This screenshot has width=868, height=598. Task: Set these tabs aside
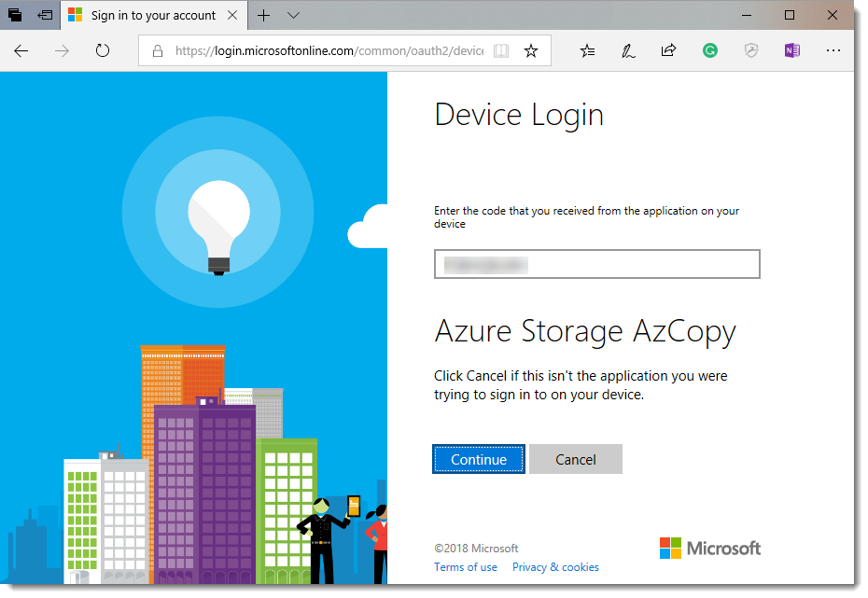pyautogui.click(x=45, y=15)
